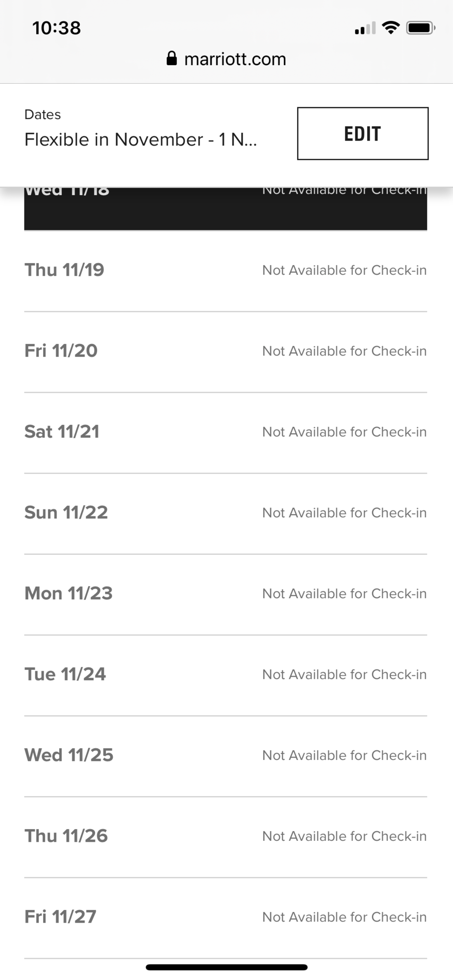This screenshot has height=980, width=453.
Task: Tap the battery status icon
Action: 421,28
